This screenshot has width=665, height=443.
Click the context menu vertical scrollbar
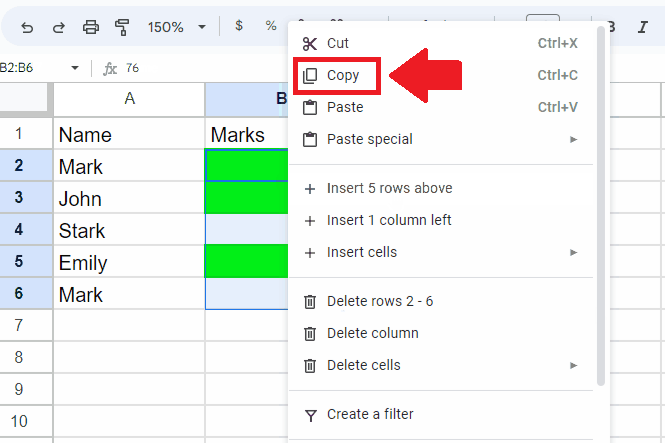pyautogui.click(x=601, y=206)
